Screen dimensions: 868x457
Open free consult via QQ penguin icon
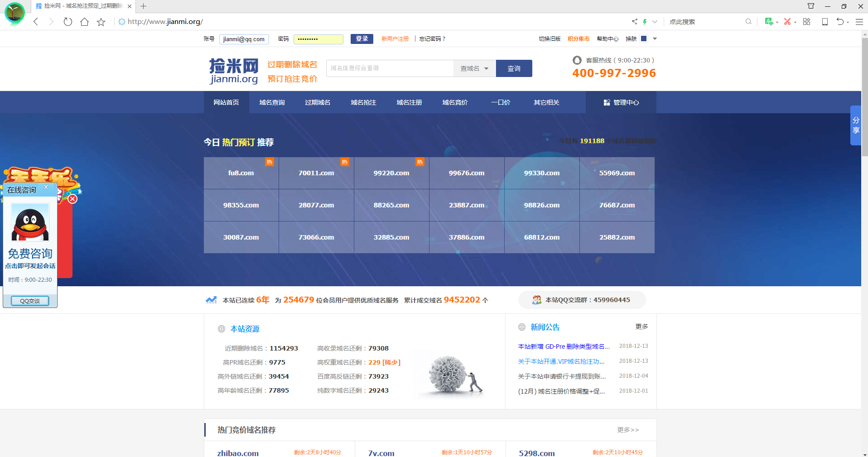(29, 222)
